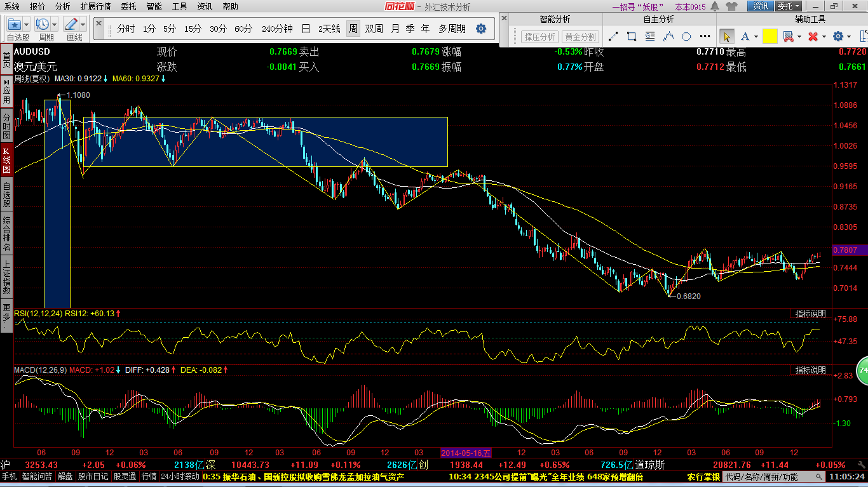The height and width of the screenshot is (487, 868).
Task: Open the 自选股 favorites star folder icon
Action: coord(14,25)
